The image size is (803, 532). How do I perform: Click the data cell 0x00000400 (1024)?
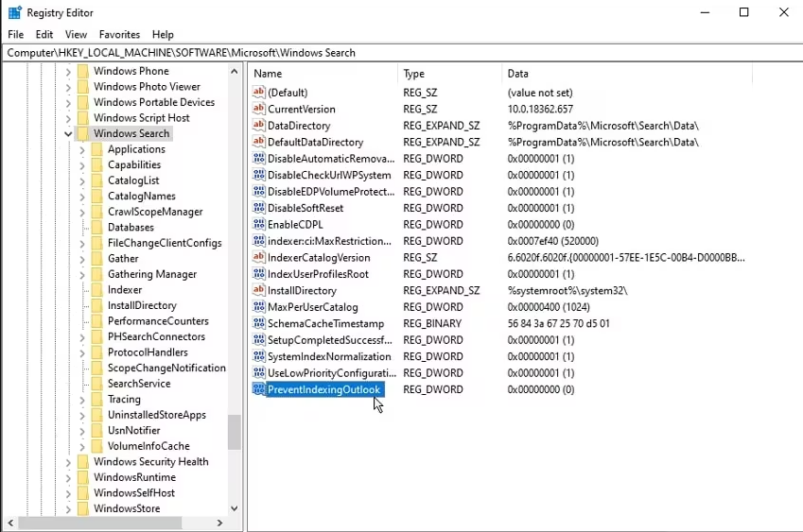point(549,307)
